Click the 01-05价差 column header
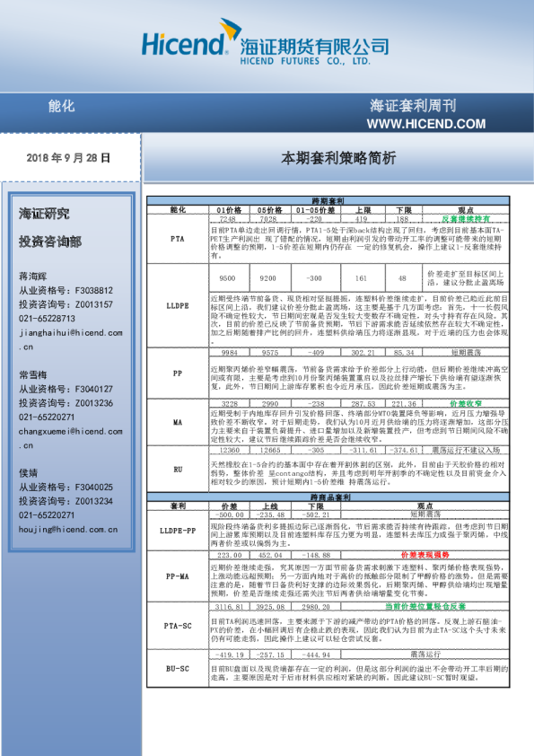This screenshot has width=534, height=756. point(316,210)
